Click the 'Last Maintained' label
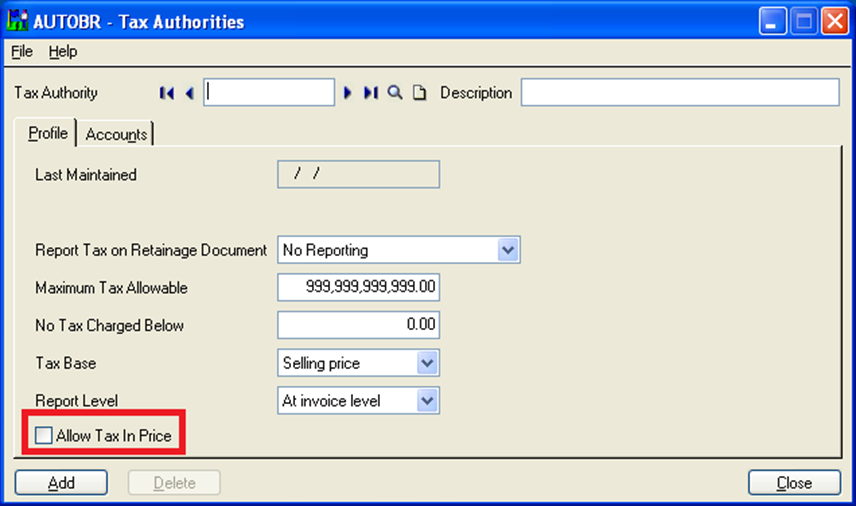 (86, 175)
